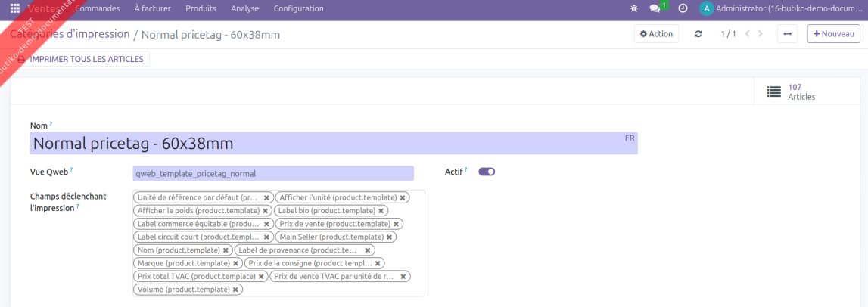Viewport: 868px width, 307px height.
Task: Edit the Nom field
Action: click(x=334, y=143)
